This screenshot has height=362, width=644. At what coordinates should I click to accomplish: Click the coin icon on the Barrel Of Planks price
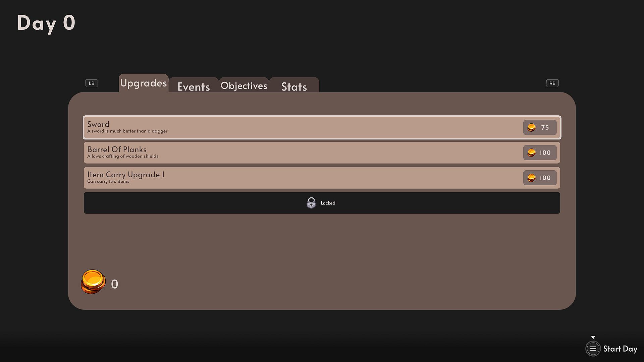pos(532,153)
